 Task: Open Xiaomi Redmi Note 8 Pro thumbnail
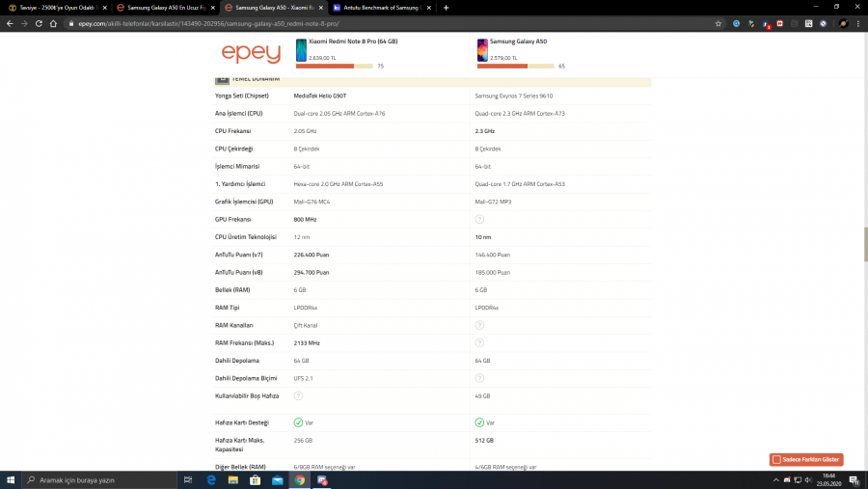[x=301, y=50]
